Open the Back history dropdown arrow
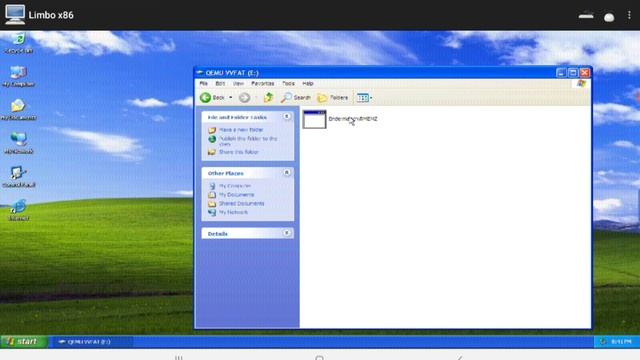 click(x=231, y=98)
